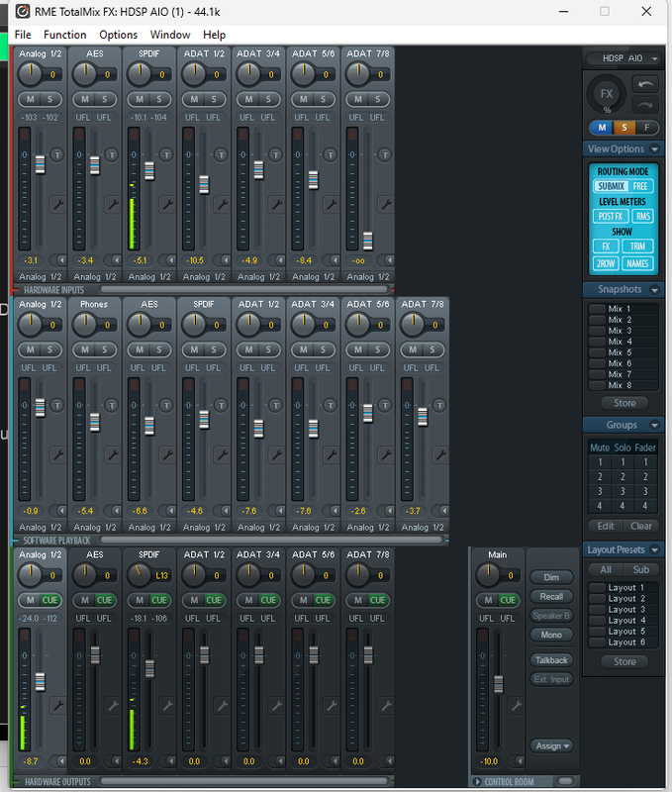Toggle trim T button on Analog 1/2 input
This screenshot has height=792, width=672.
(57, 154)
